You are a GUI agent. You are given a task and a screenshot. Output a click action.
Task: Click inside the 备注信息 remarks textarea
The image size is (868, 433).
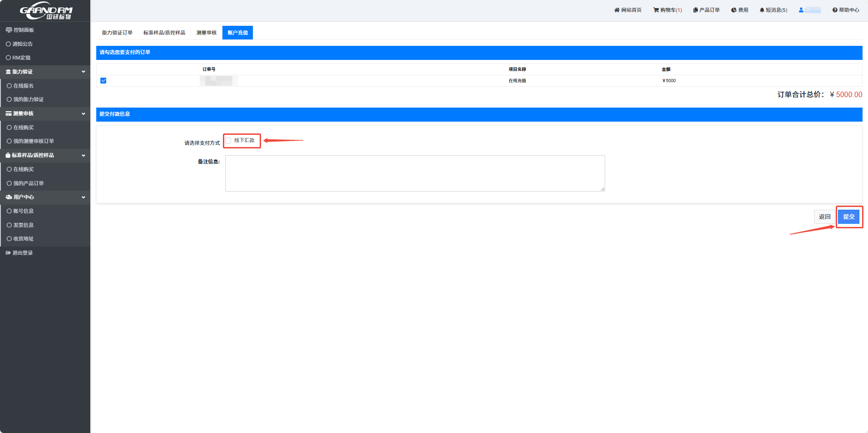point(415,173)
